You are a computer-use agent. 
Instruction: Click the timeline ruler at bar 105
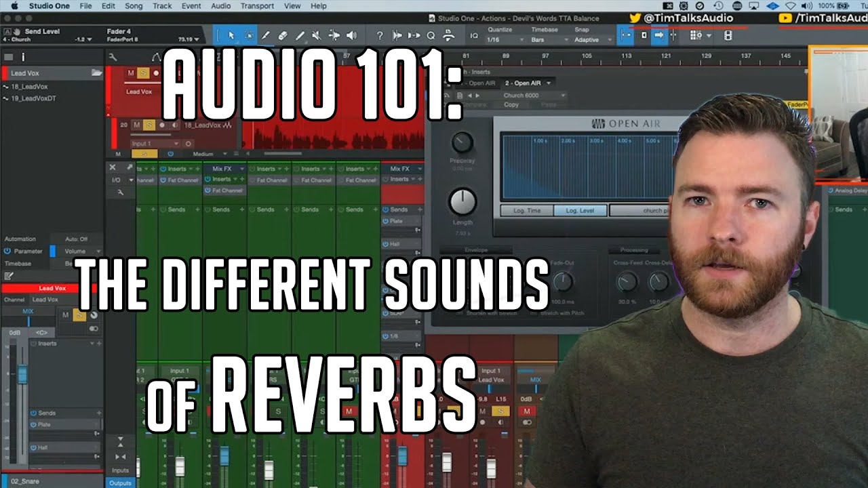pos(587,56)
